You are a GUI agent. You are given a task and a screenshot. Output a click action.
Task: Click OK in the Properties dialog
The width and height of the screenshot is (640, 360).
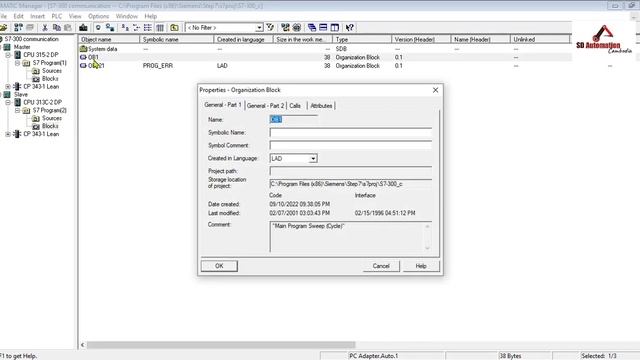pos(219,266)
